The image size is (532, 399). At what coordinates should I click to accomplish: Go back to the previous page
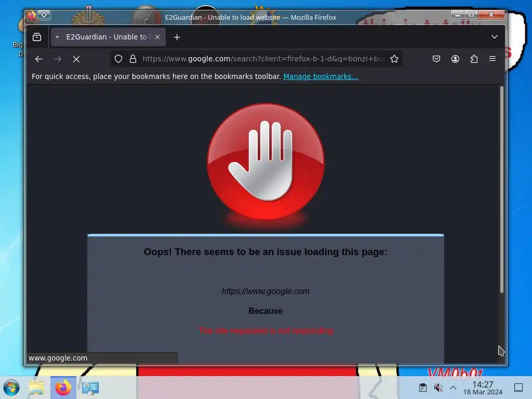pyautogui.click(x=38, y=59)
